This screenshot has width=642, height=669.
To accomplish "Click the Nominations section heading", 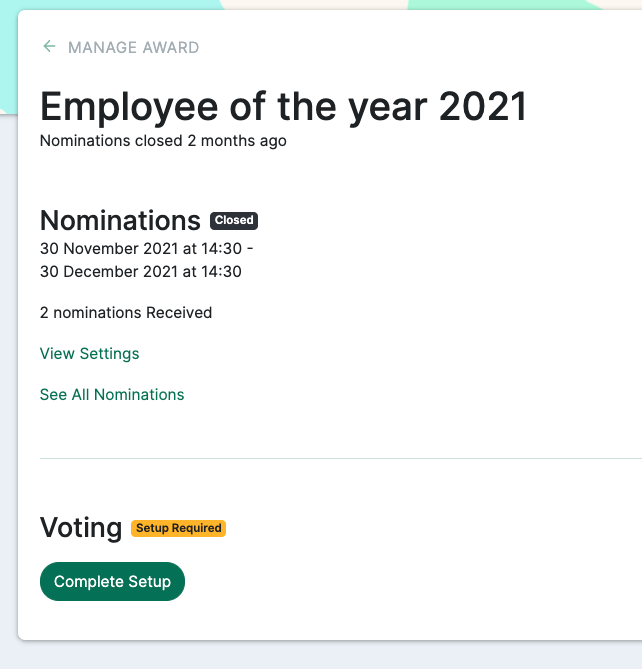I will (x=120, y=221).
